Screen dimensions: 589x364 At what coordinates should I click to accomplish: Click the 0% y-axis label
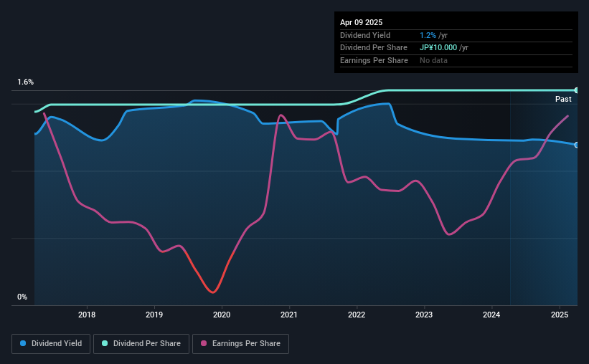click(22, 297)
